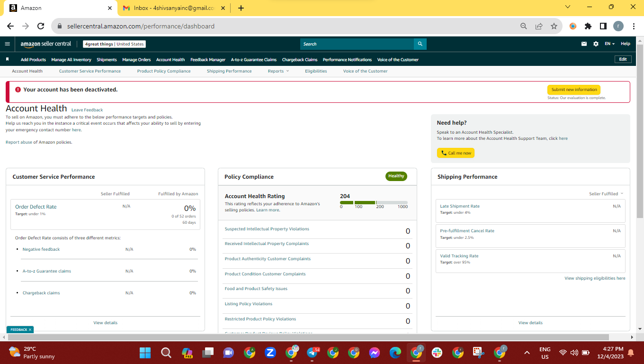Expand the Seller Fulfilled shipping dropdown

coord(606,194)
